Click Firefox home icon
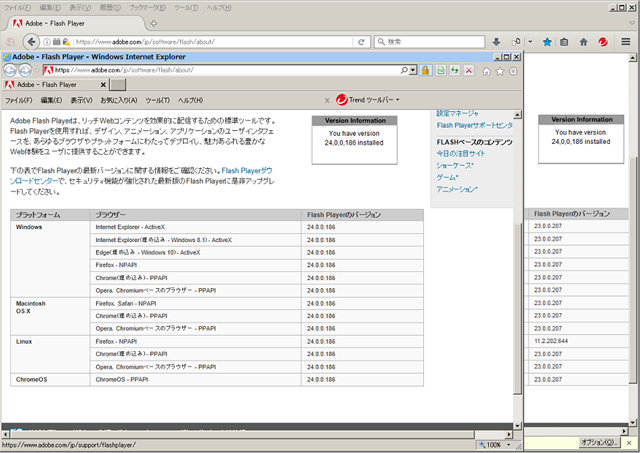The height and width of the screenshot is (453, 640). pyautogui.click(x=583, y=42)
